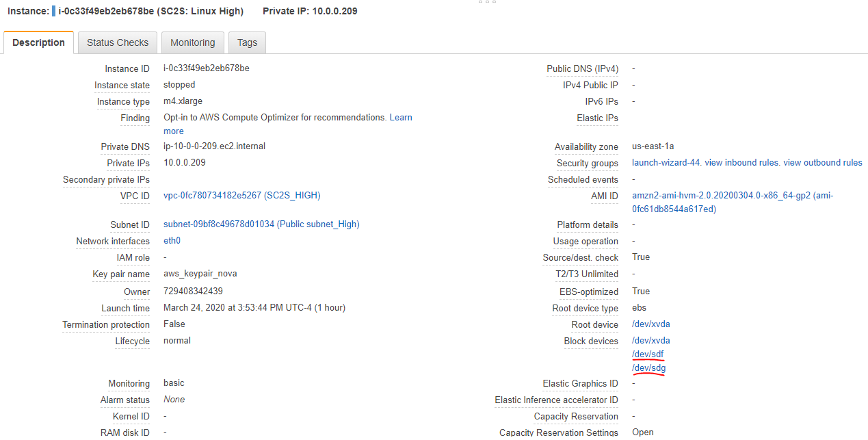This screenshot has width=868, height=440.
Task: Click the Kernel ID label
Action: 131,417
